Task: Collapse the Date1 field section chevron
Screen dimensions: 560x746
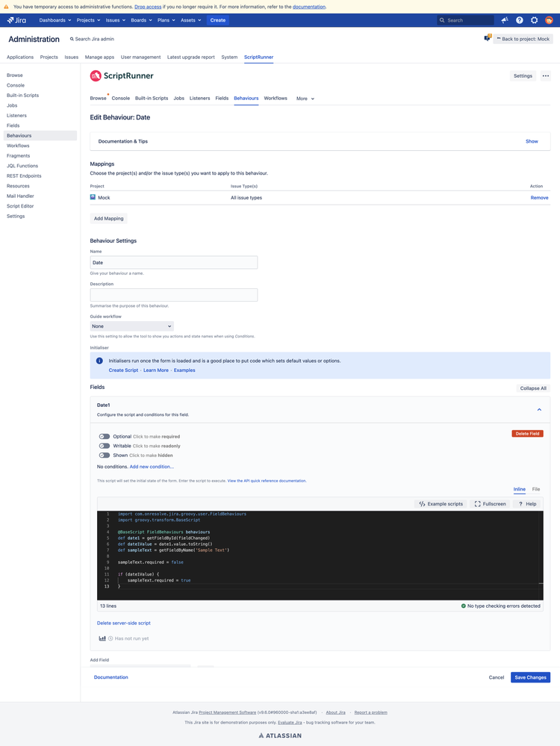Action: (x=539, y=409)
